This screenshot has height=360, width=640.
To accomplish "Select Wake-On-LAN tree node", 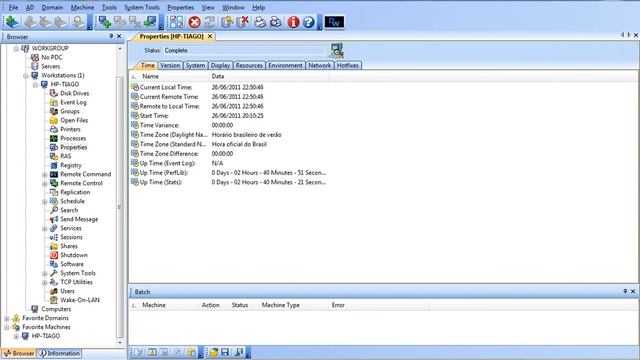I will tap(80, 300).
